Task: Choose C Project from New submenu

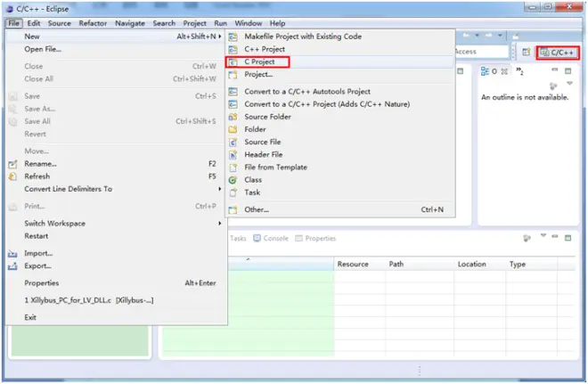Action: 339,61
